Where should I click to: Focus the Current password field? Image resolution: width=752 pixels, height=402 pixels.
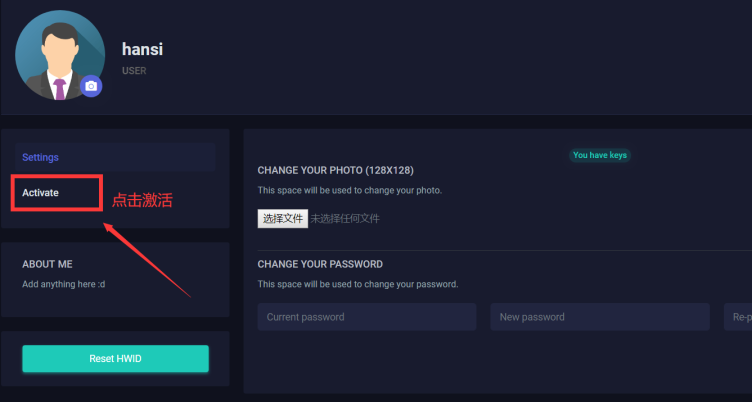[x=366, y=317]
